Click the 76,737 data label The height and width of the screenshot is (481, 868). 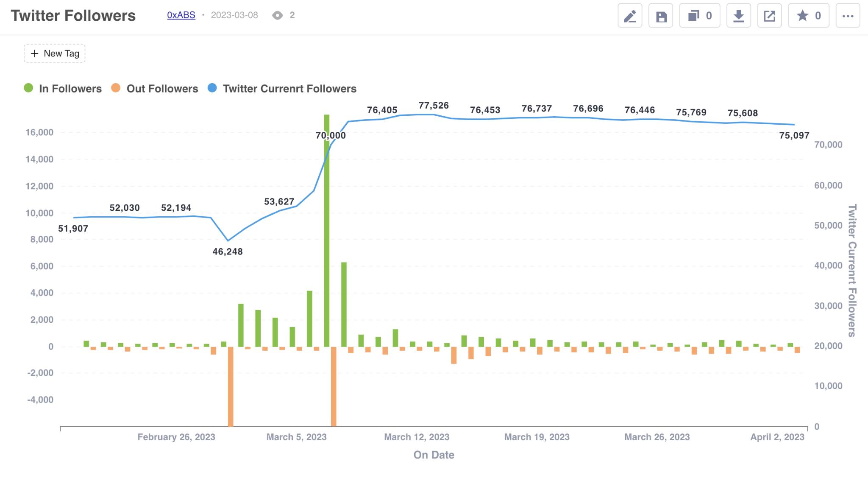537,109
